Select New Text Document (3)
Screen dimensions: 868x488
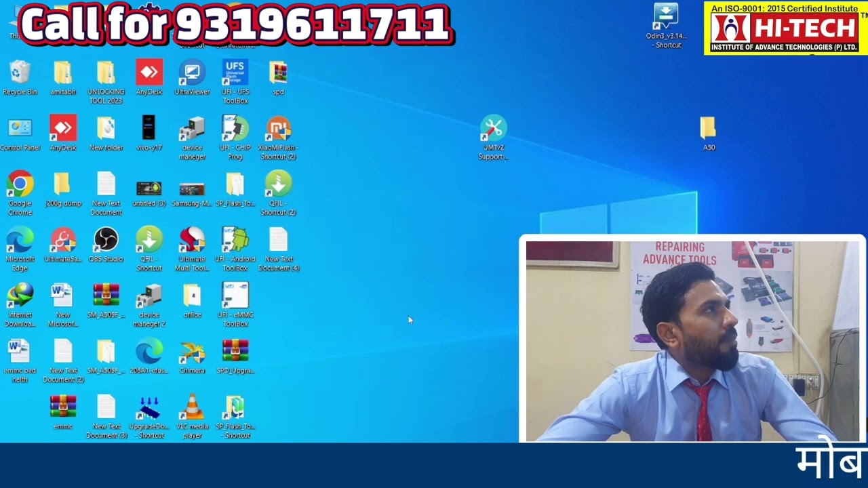(x=106, y=415)
